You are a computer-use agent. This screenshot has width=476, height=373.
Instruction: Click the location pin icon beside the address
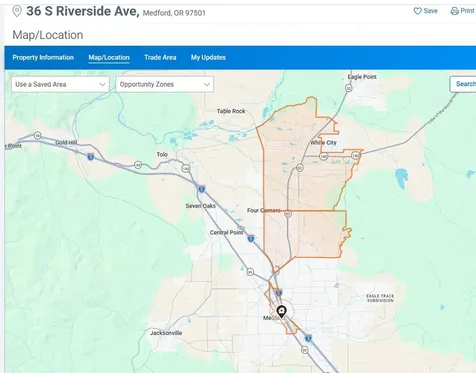click(x=17, y=11)
